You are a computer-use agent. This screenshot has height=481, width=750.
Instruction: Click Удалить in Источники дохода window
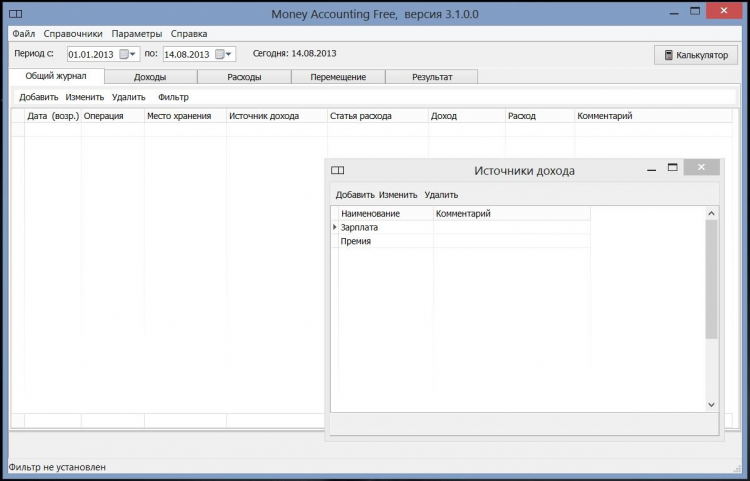click(441, 195)
